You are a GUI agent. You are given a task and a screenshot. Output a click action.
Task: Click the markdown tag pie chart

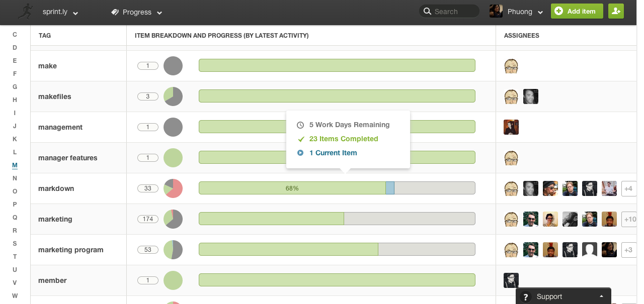[x=173, y=188]
